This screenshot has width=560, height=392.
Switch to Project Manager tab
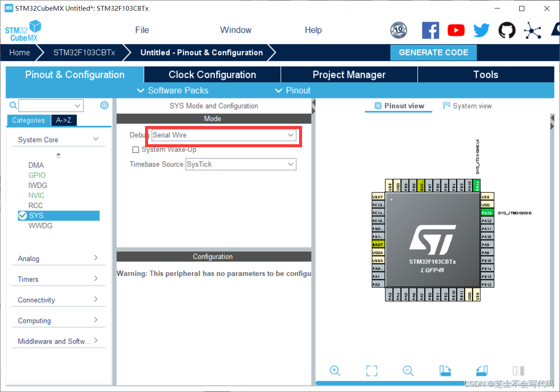tap(349, 75)
